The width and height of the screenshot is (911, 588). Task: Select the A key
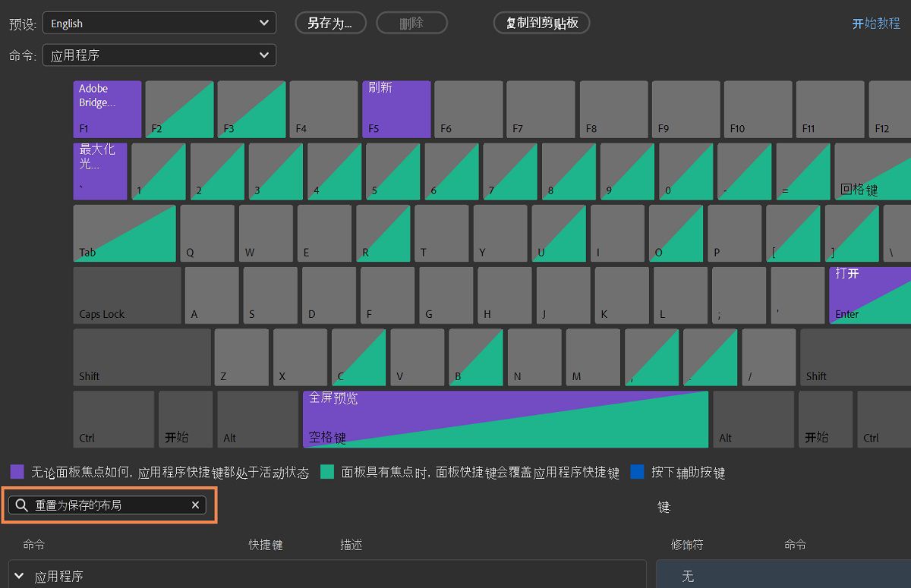pos(212,295)
